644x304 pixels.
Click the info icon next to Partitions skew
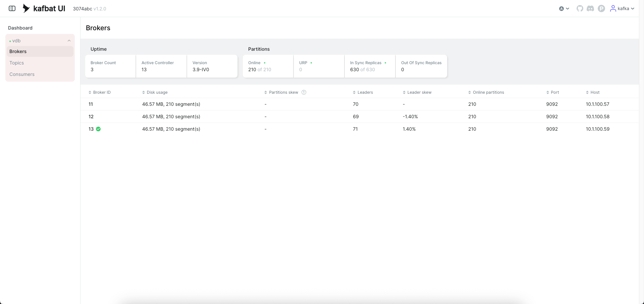(x=304, y=92)
